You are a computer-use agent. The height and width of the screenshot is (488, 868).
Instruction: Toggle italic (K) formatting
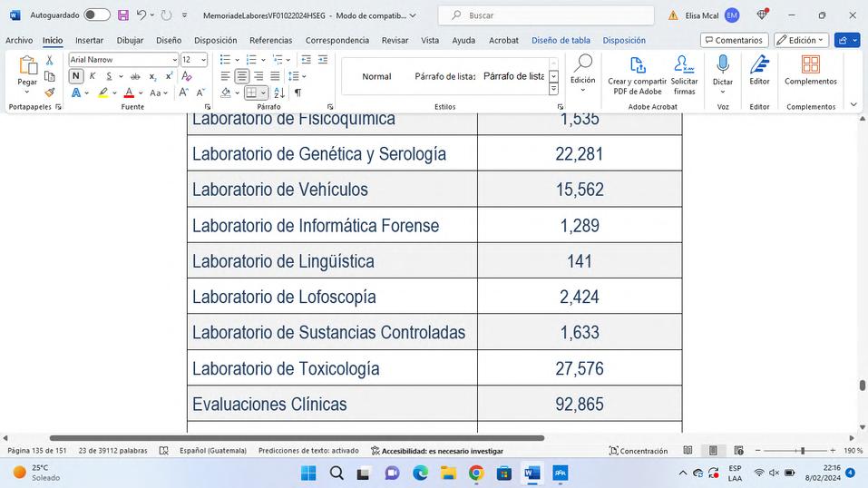pos(93,76)
